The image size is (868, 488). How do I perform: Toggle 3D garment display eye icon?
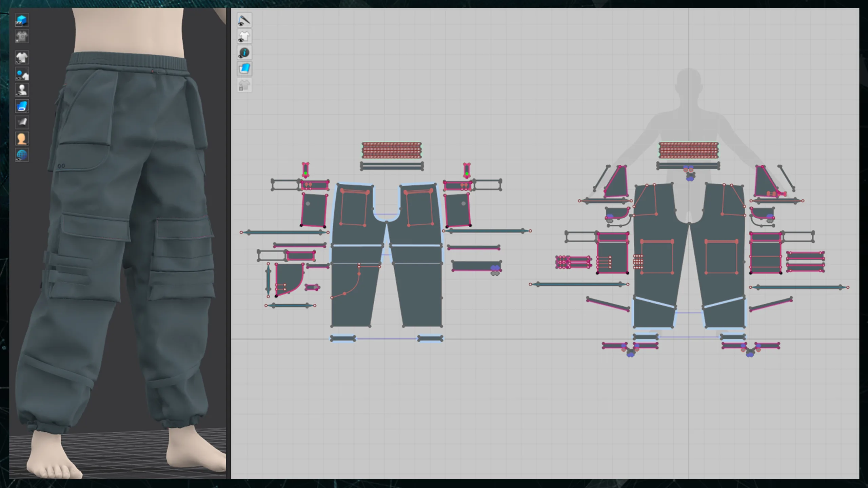tap(22, 58)
